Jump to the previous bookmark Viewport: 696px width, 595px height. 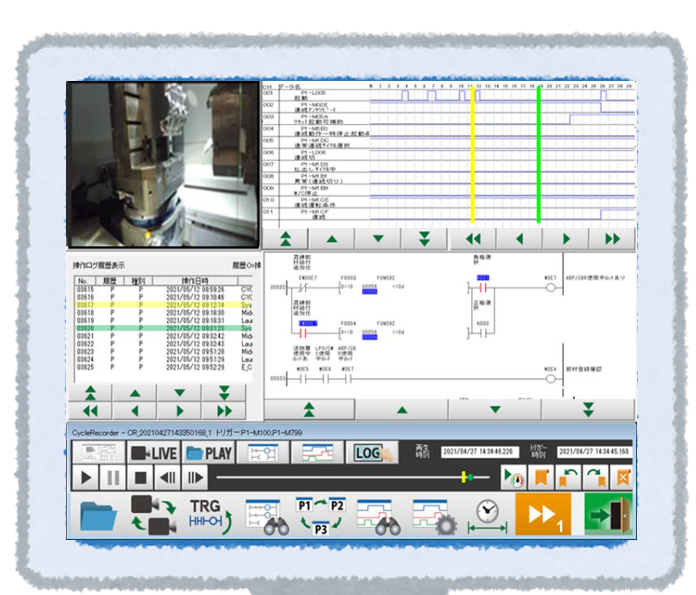click(568, 478)
